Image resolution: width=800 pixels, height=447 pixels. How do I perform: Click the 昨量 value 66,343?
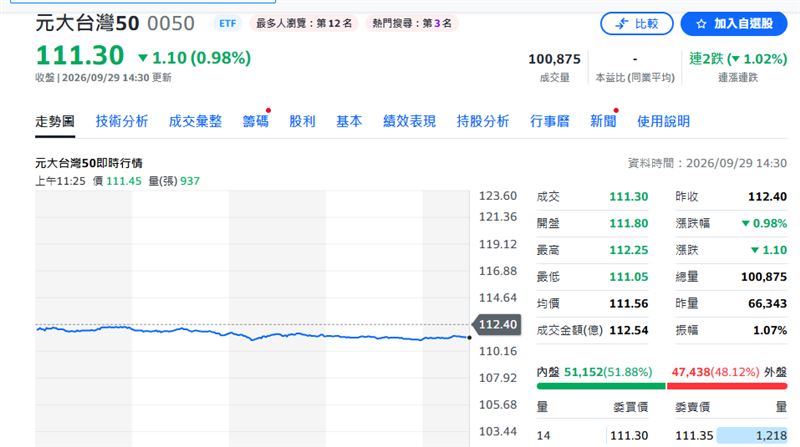767,304
